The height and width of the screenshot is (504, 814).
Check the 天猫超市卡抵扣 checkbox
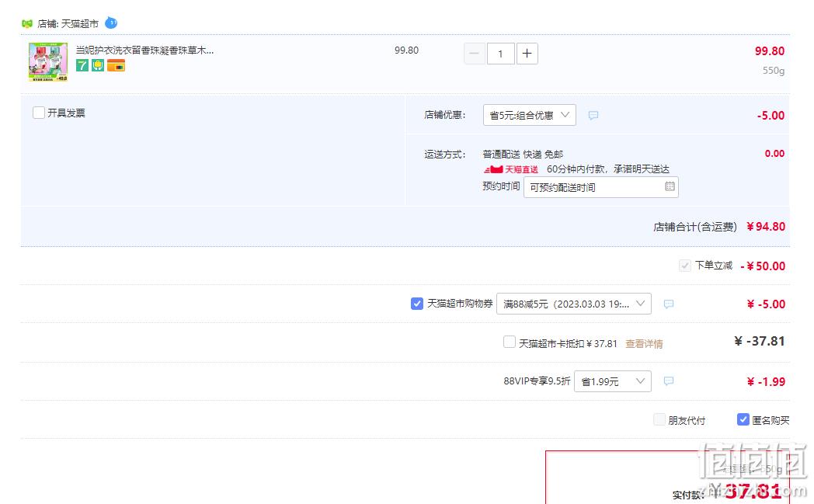(510, 342)
